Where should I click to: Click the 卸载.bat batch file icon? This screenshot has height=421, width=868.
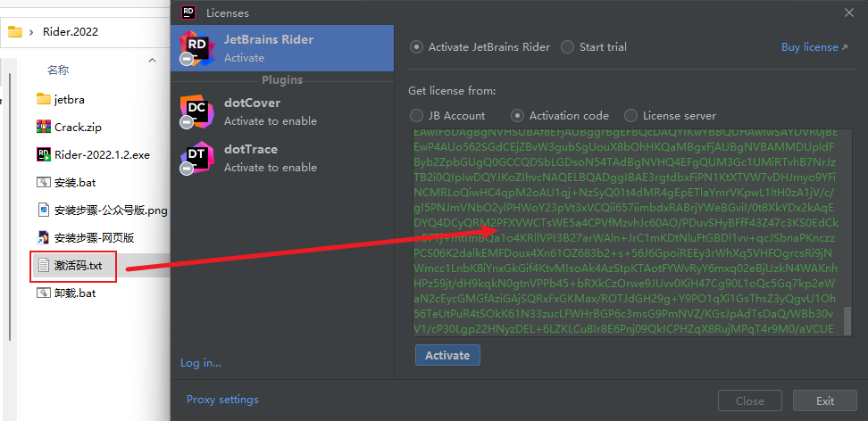point(44,293)
